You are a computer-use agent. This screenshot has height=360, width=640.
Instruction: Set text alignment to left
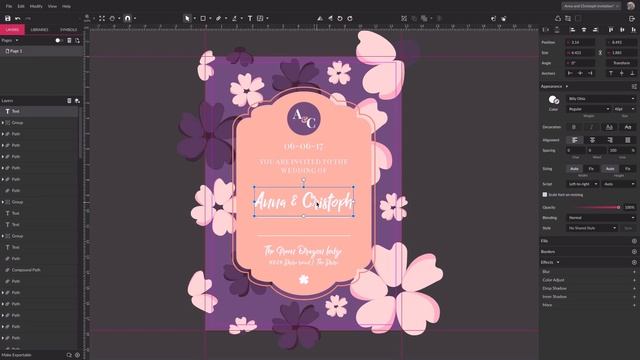[x=574, y=140]
